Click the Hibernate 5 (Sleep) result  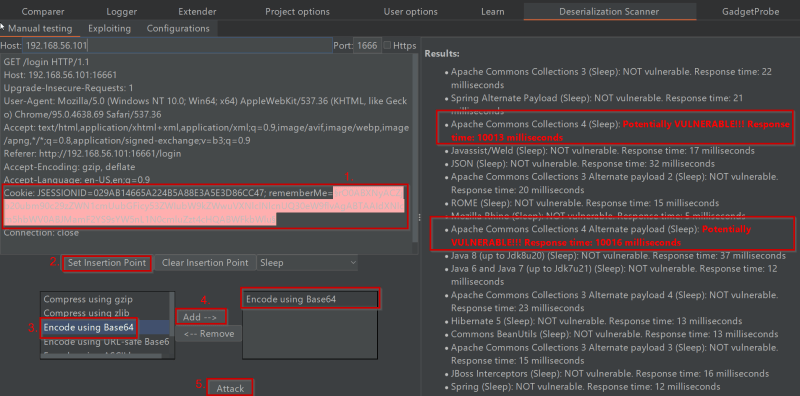(596, 321)
